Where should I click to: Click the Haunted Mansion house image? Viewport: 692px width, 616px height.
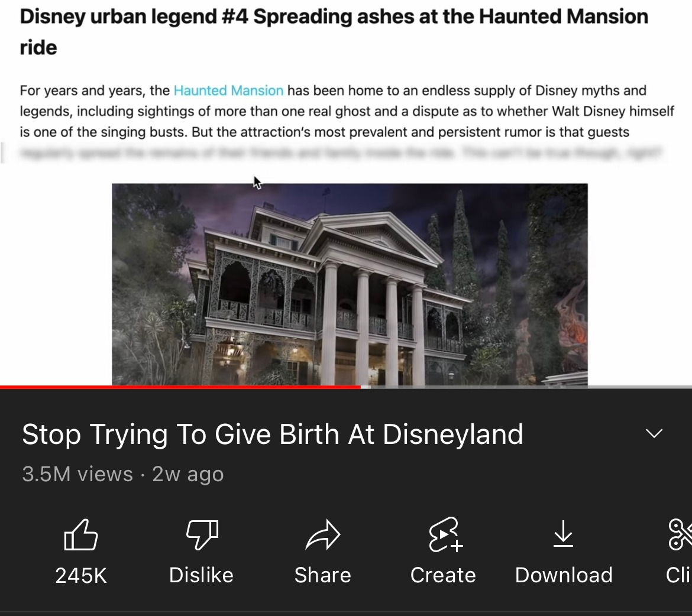coord(350,284)
